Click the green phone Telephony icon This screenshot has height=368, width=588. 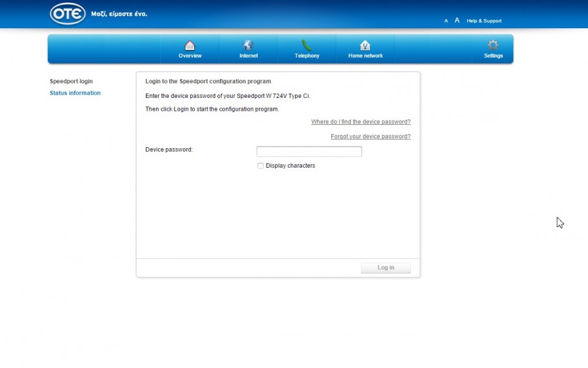point(307,45)
